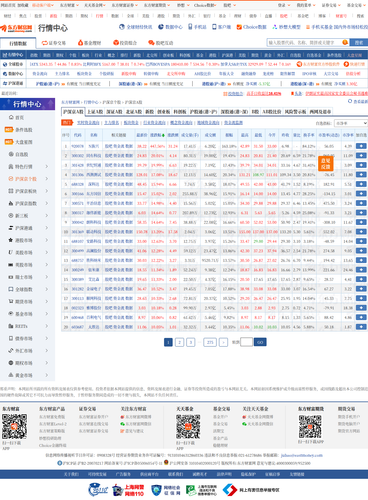Click the 上海网警 网络110 badge in the footer
Screen dimensions: 368x500
coord(128,490)
